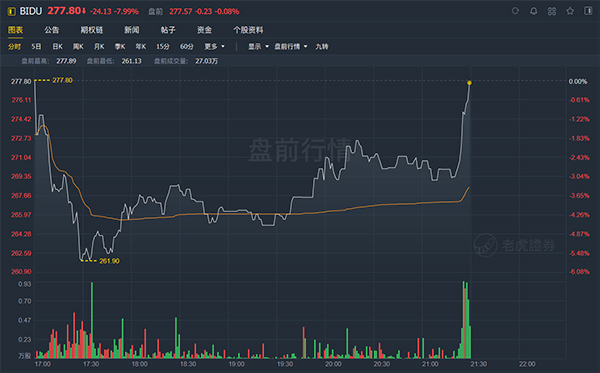Open the 期权链 tab
The image size is (600, 373).
click(91, 30)
